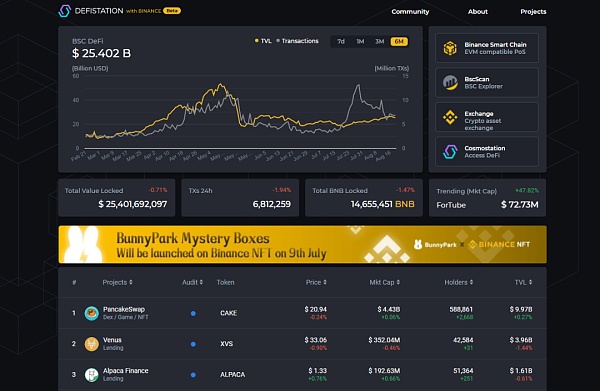Click the $ 3.96B TVL value

[x=521, y=340]
